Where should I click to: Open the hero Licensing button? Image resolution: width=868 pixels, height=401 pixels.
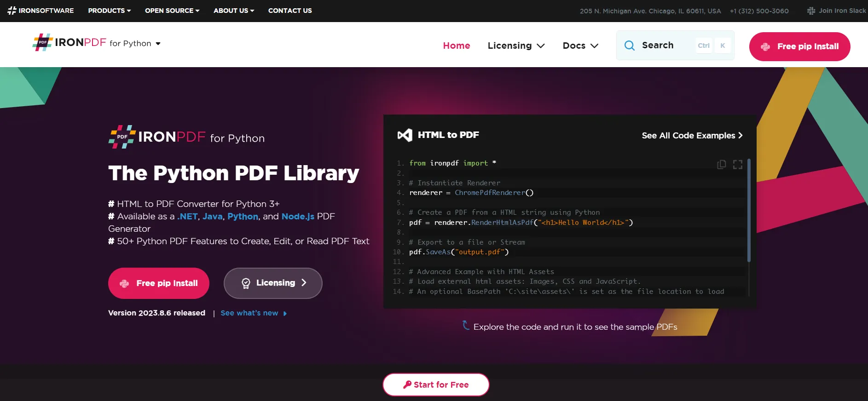(273, 283)
